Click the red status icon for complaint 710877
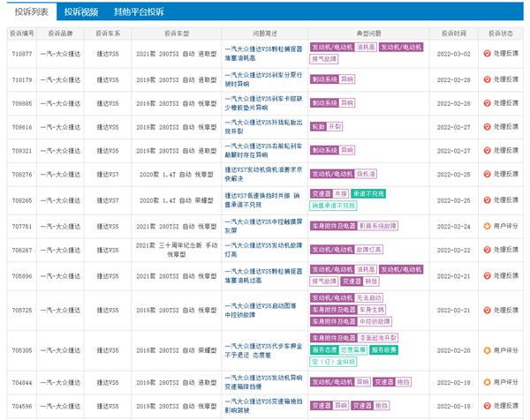Viewport: 530px width, 420px height. click(487, 53)
